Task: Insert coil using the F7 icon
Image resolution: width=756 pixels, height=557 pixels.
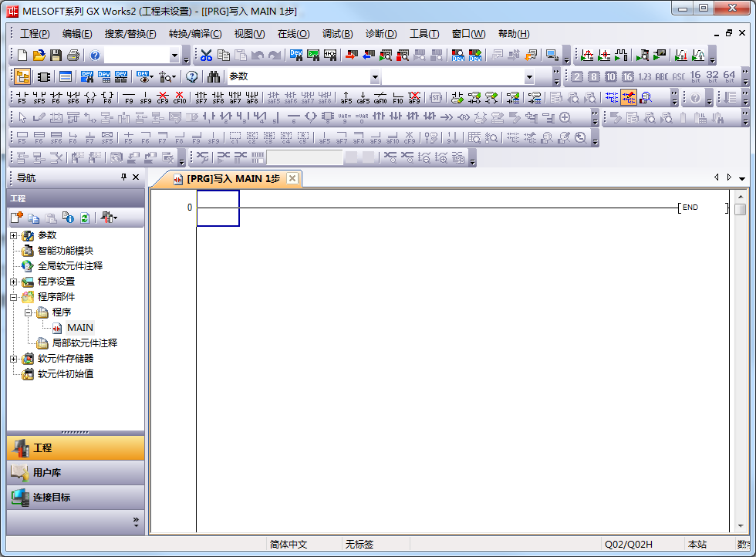Action: (90, 98)
